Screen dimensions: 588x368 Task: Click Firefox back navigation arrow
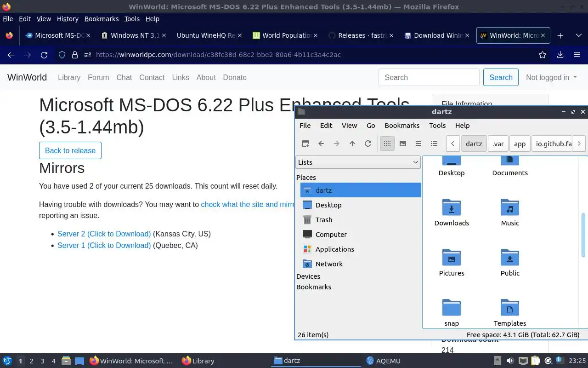[11, 55]
